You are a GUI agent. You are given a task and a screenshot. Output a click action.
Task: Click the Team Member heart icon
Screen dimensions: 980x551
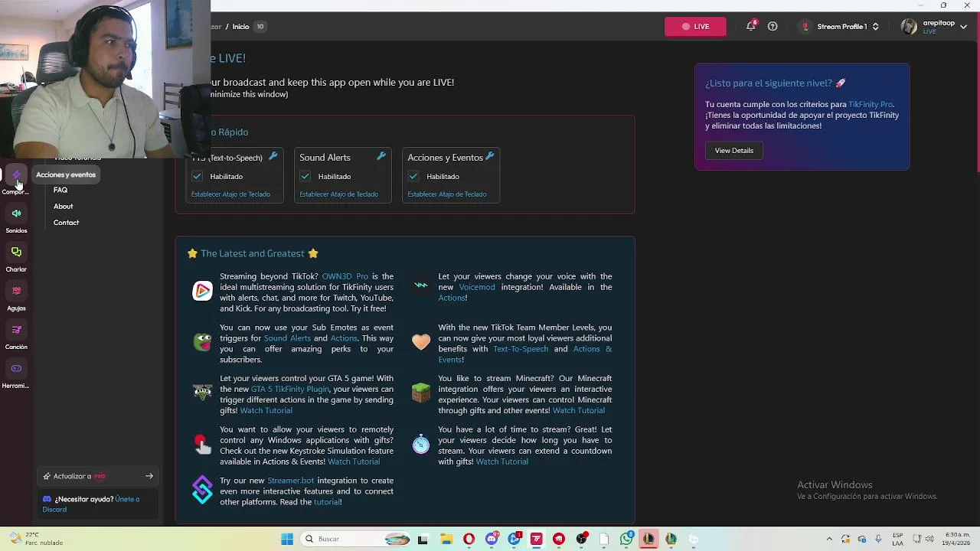tap(421, 342)
